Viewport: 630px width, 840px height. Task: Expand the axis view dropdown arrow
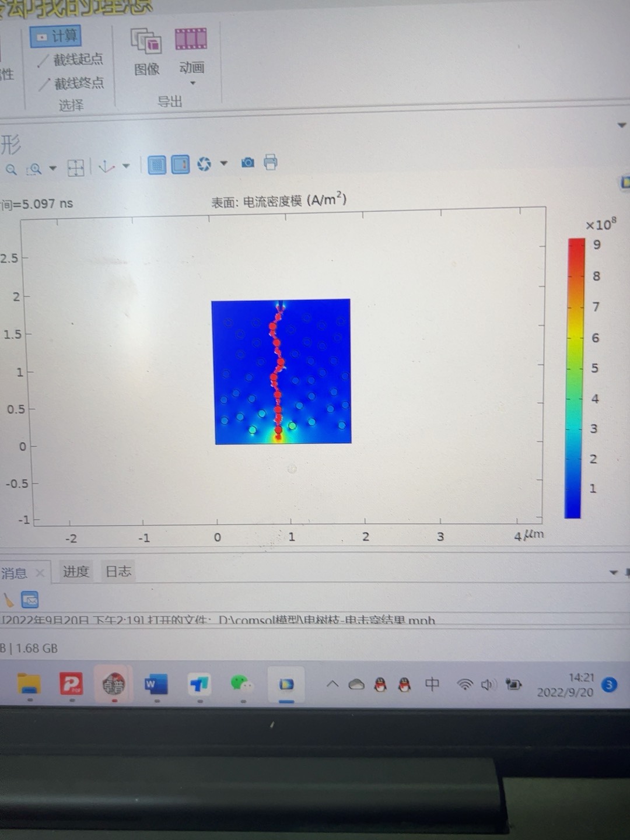[x=126, y=166]
